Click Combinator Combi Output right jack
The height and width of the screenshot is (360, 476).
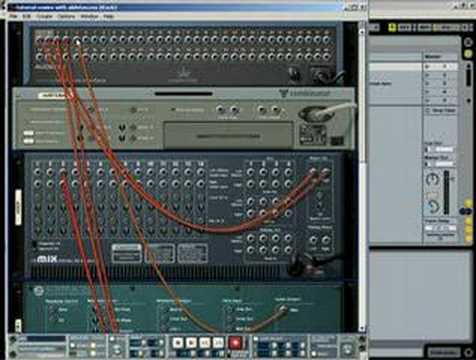point(234,109)
